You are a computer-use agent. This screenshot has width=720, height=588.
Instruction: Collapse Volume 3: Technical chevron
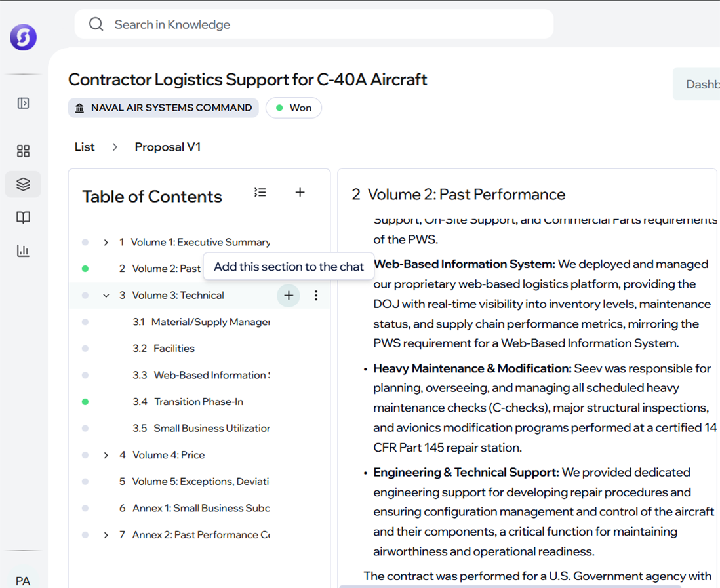click(106, 295)
